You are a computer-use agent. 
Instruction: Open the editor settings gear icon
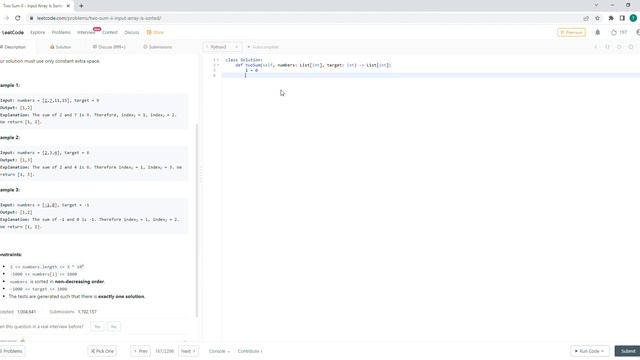click(x=631, y=47)
